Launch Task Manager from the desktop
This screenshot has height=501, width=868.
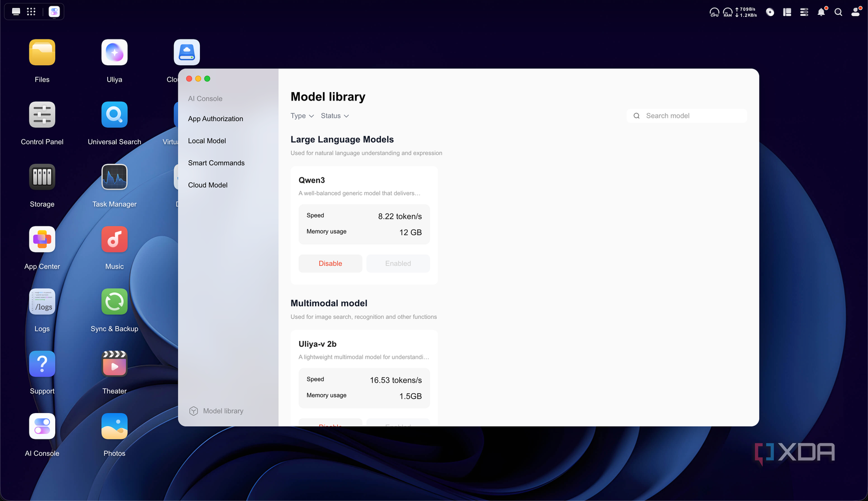pyautogui.click(x=115, y=177)
